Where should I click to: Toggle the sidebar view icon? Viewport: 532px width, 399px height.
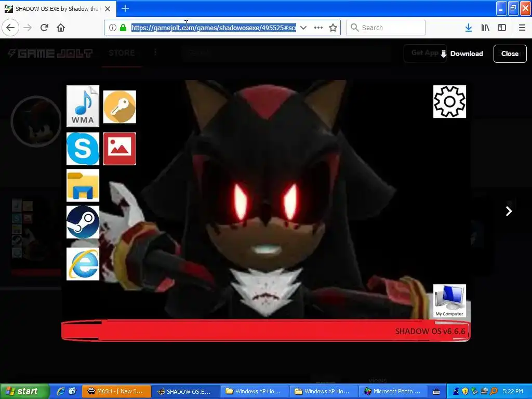(502, 28)
